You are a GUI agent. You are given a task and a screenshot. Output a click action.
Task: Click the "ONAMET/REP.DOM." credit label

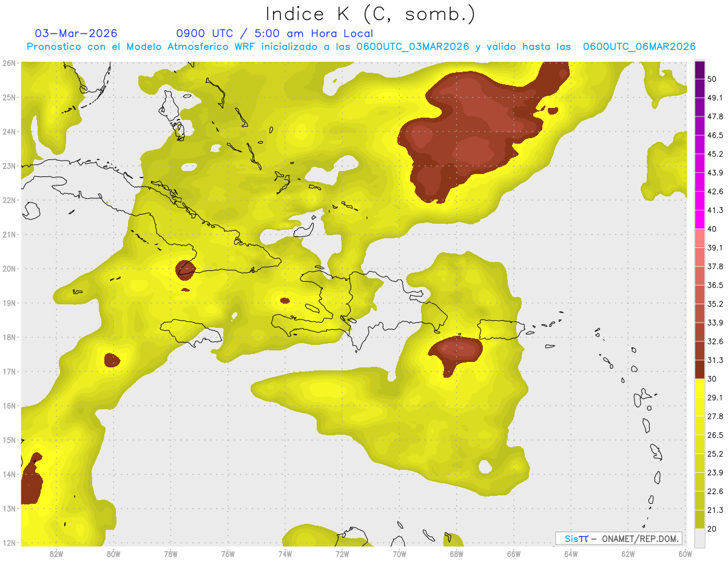click(640, 538)
